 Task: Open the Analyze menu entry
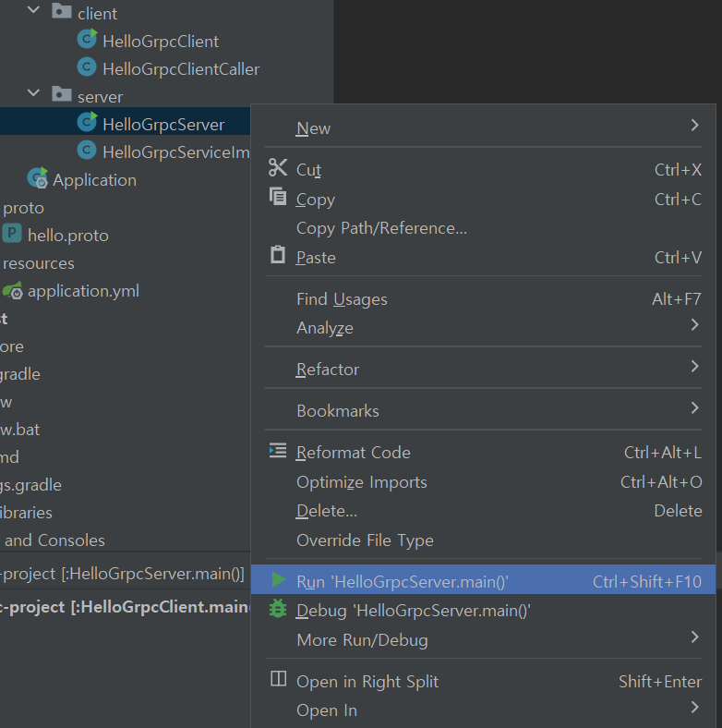point(483,328)
